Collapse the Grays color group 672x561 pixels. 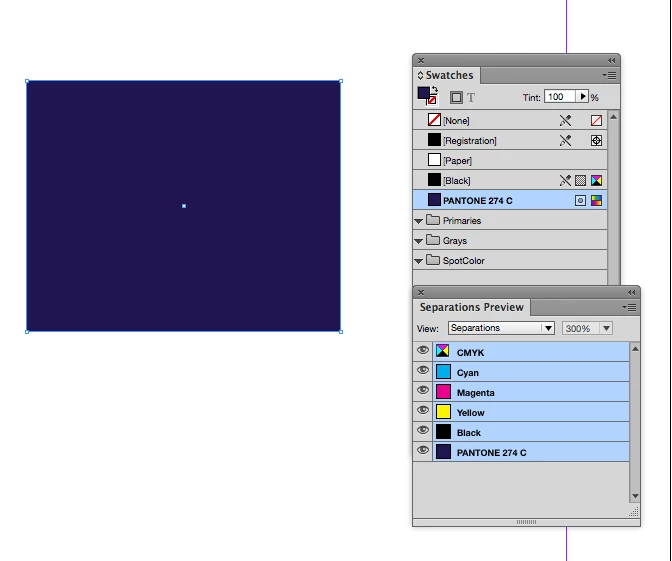click(x=419, y=241)
